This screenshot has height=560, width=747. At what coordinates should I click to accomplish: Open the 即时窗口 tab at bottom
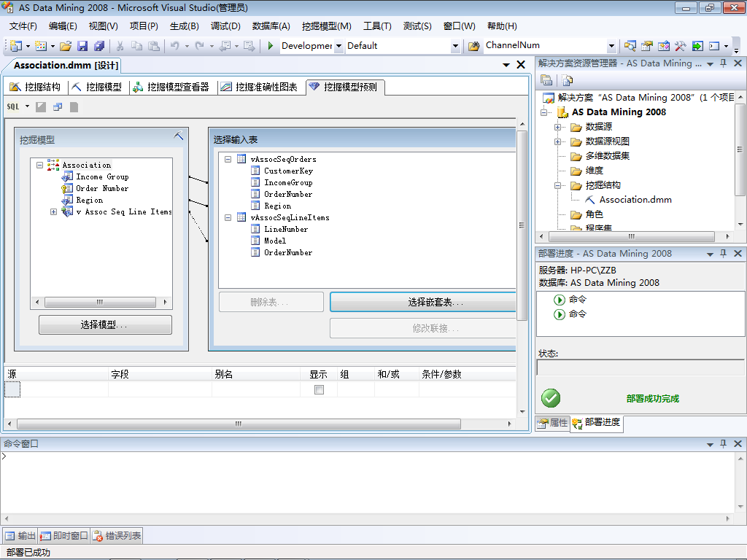tap(64, 536)
